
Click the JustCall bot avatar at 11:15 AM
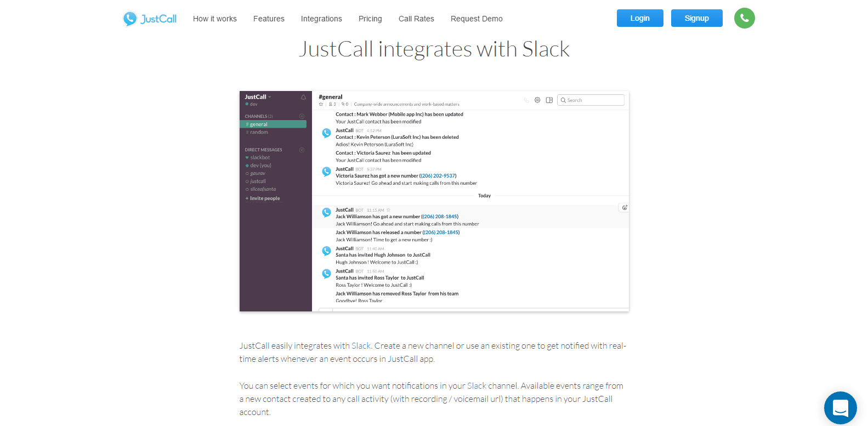click(326, 212)
